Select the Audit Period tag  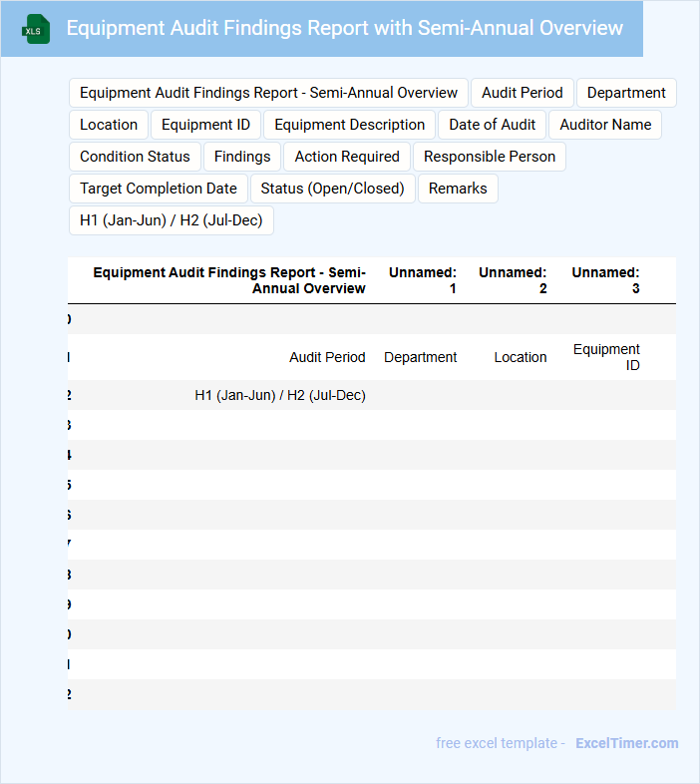pos(522,93)
